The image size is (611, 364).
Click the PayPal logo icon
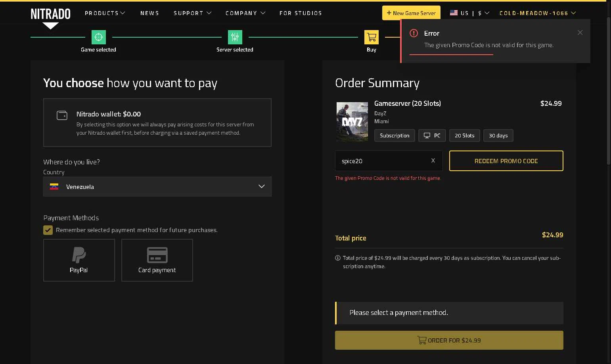(x=79, y=255)
